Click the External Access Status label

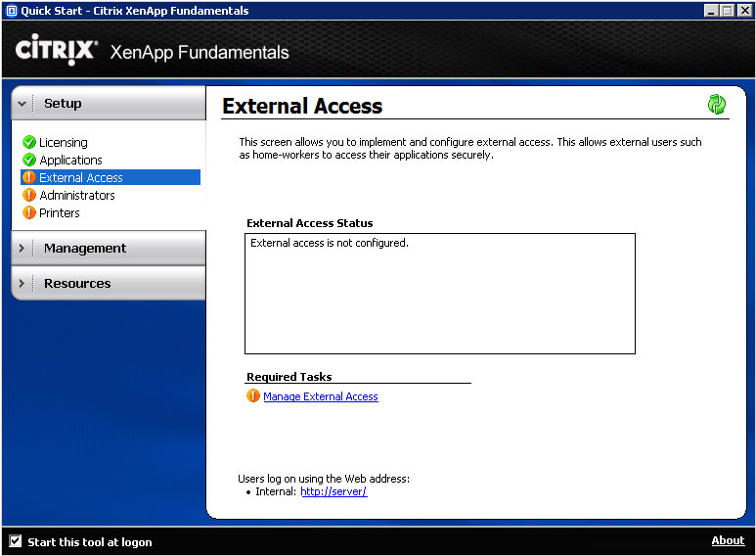click(309, 223)
